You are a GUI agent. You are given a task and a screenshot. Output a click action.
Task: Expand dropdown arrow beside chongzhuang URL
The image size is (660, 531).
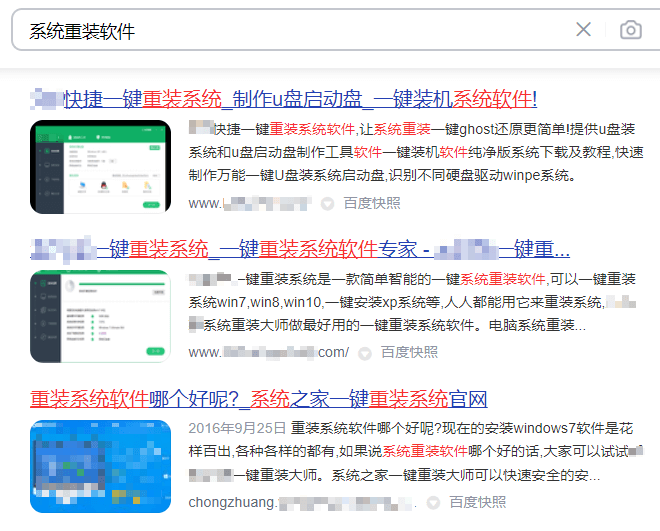coord(434,503)
